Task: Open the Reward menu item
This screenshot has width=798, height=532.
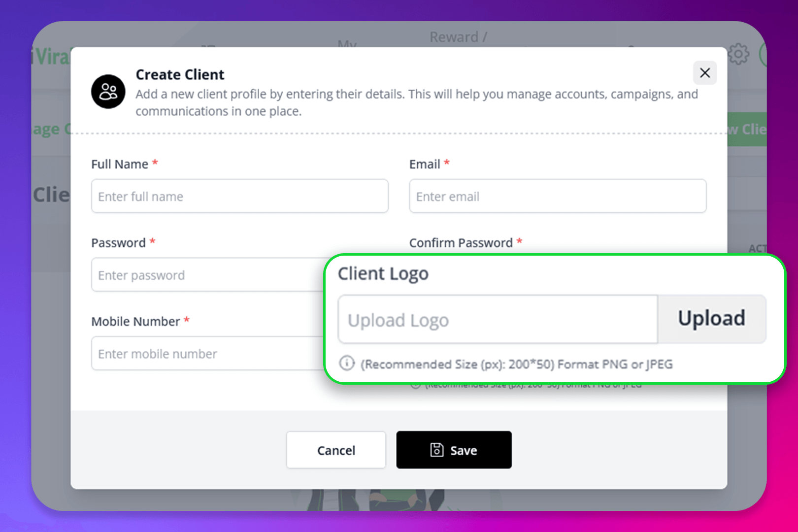Action: (x=458, y=37)
